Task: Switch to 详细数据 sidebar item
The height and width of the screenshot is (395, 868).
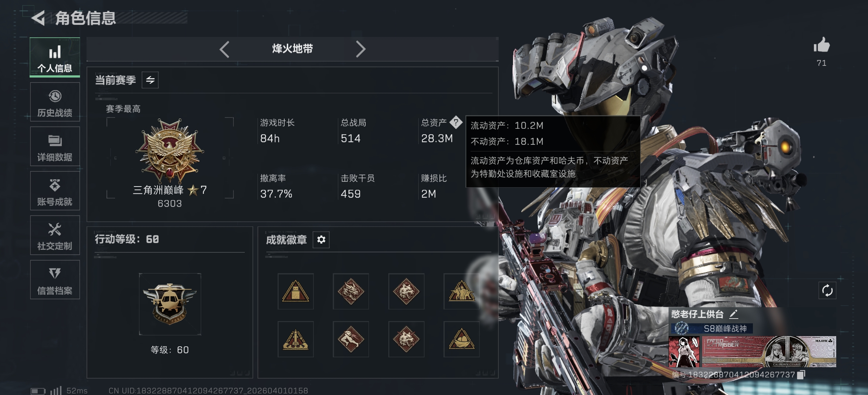Action: (x=55, y=146)
